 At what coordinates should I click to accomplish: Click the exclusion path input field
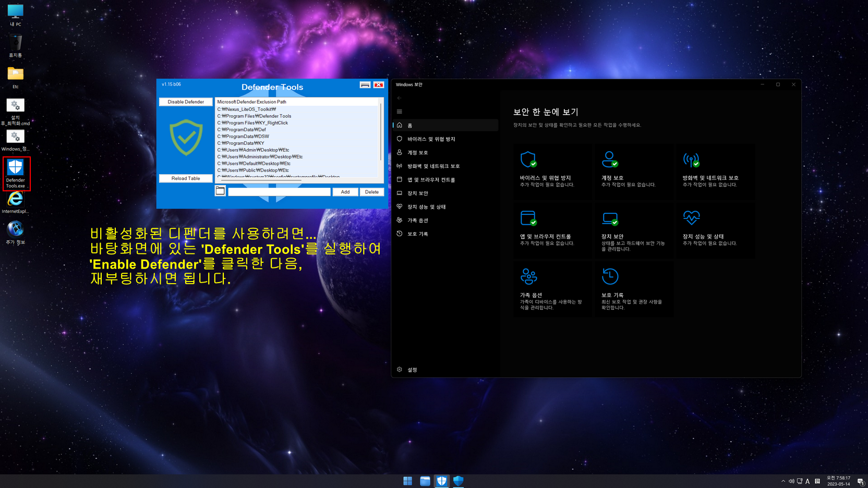(x=279, y=192)
